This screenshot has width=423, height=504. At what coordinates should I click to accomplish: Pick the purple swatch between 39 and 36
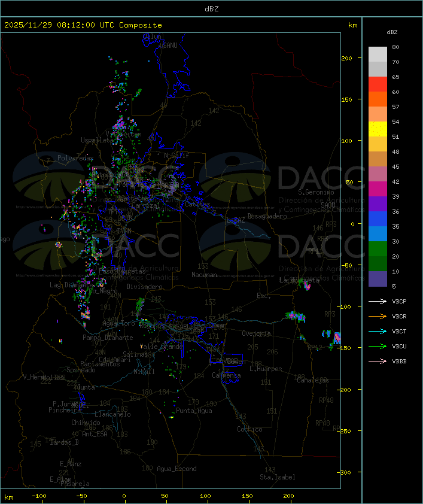(x=378, y=204)
